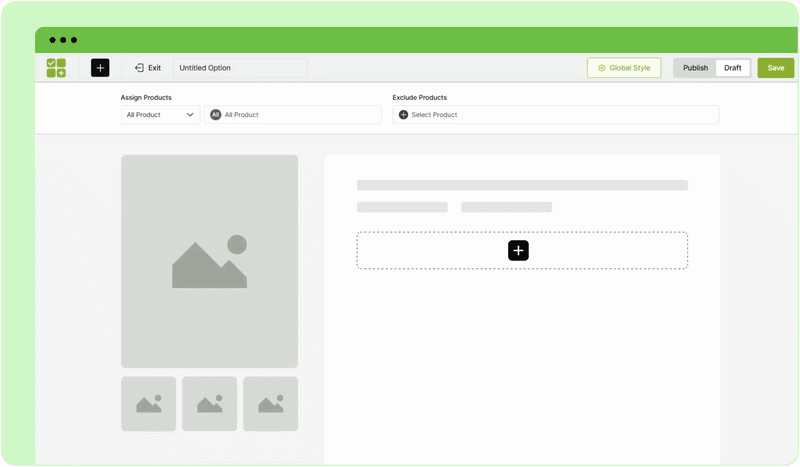Save the option

click(x=776, y=68)
